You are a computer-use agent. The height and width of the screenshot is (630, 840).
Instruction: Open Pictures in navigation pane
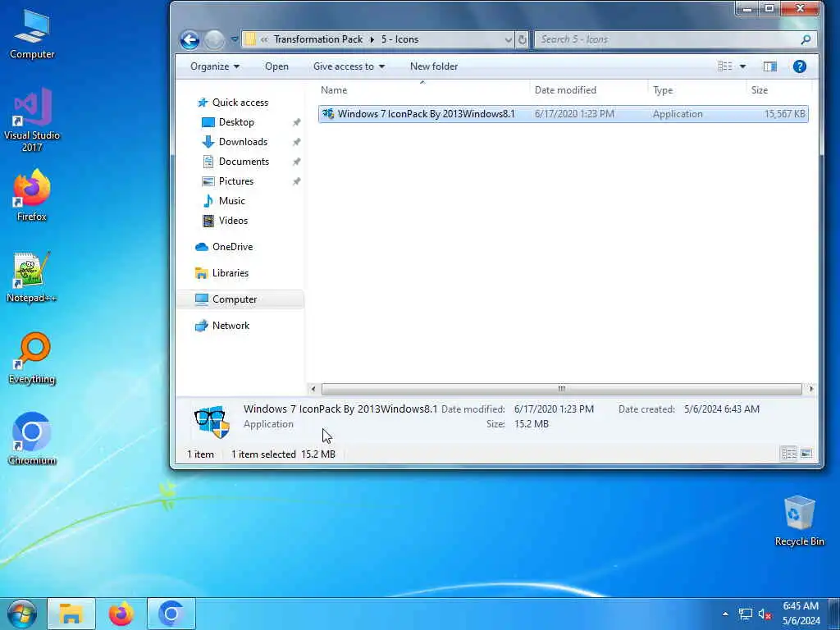tap(235, 181)
